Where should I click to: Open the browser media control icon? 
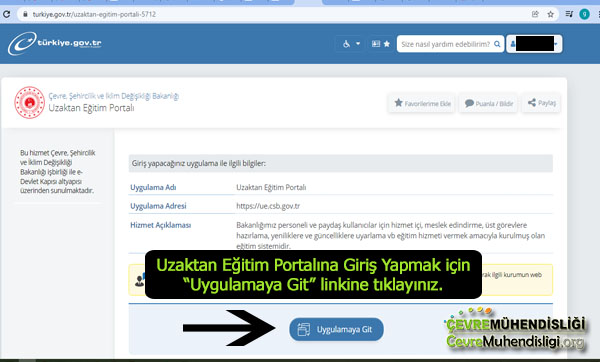pyautogui.click(x=569, y=15)
